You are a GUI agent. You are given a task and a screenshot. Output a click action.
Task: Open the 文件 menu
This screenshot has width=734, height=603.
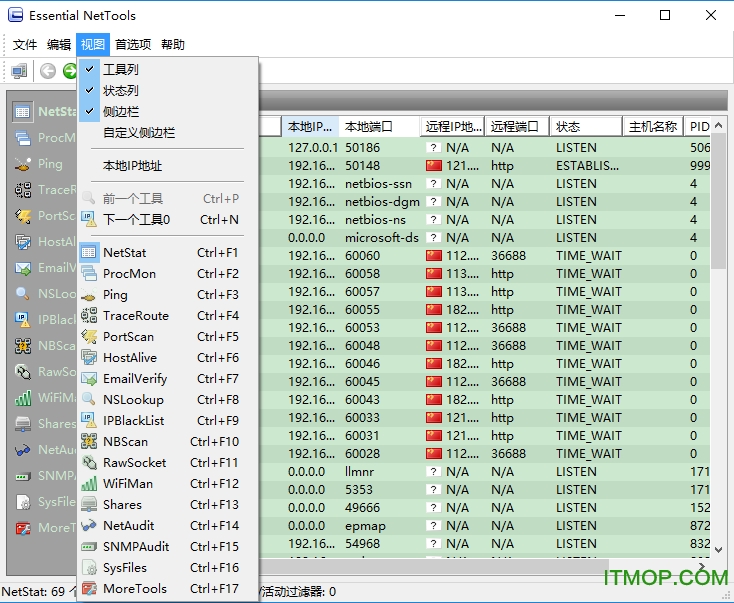pos(24,44)
